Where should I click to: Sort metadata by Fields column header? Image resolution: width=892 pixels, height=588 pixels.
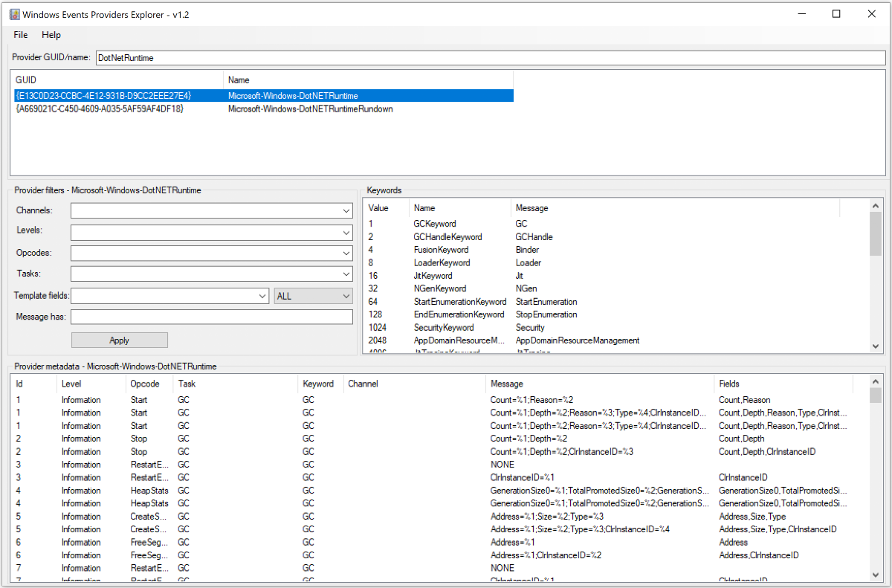784,384
